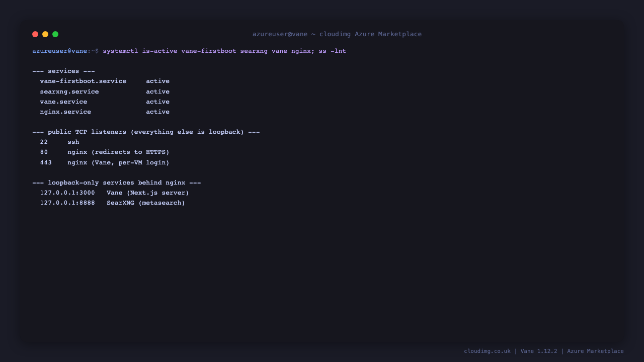Click the 'loopback-only services behind nginx' header
Image resolution: width=644 pixels, height=362 pixels.
(x=117, y=183)
